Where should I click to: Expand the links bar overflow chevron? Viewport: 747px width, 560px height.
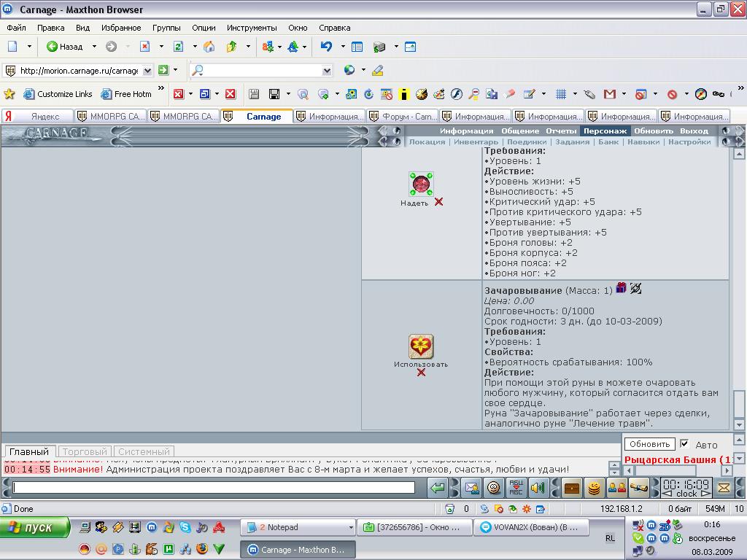161,88
